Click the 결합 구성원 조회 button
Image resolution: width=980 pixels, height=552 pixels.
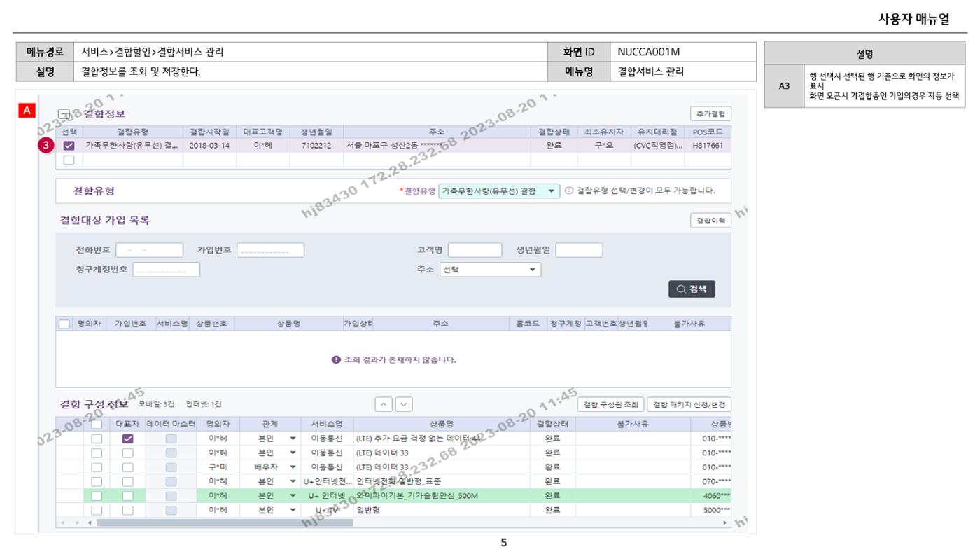[610, 405]
